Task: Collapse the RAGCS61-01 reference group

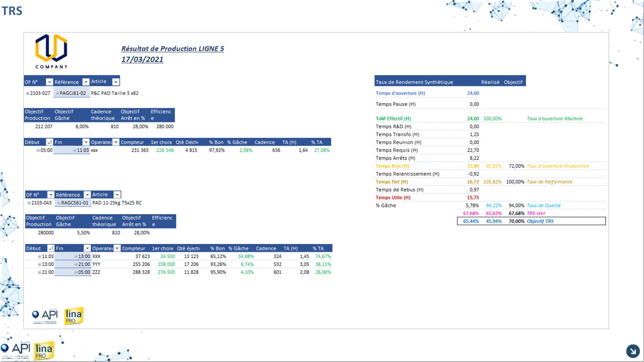Action: pos(59,203)
